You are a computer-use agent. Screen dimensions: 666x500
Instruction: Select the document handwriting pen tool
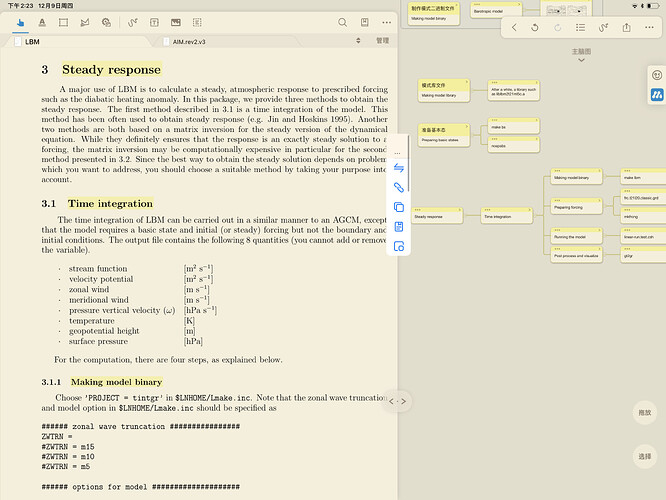click(133, 23)
